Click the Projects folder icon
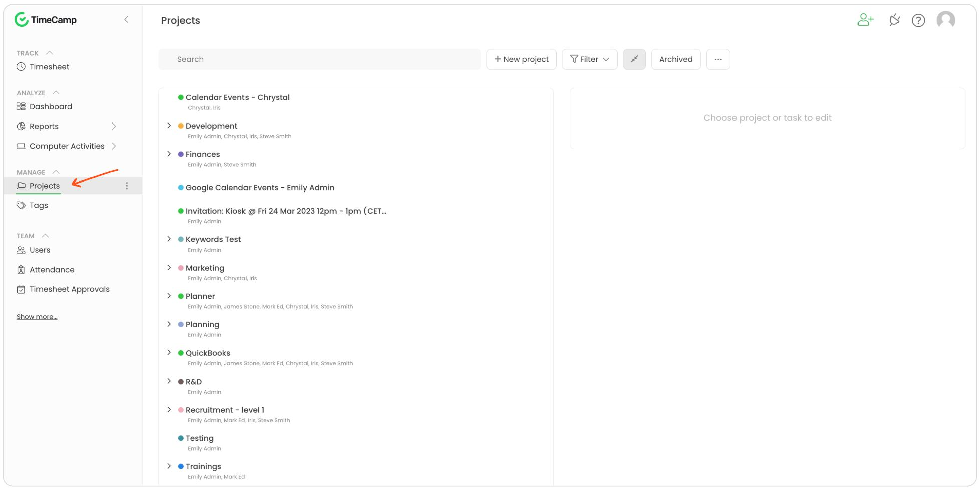980x490 pixels. [x=21, y=186]
